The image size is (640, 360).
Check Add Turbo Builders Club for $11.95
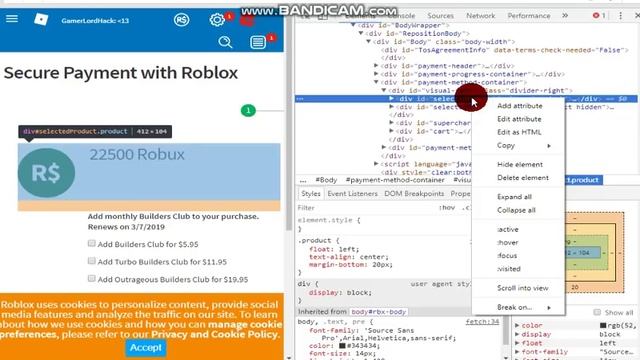91,261
